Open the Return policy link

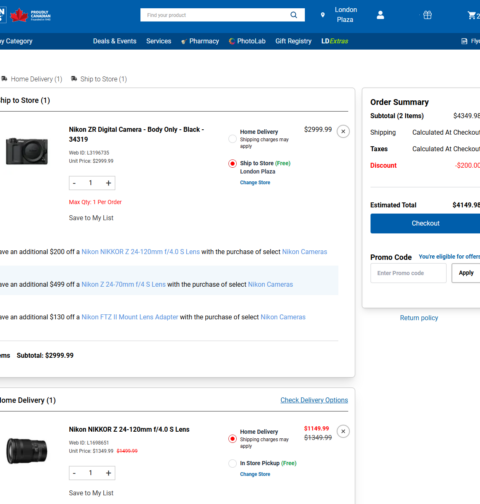[x=419, y=318]
